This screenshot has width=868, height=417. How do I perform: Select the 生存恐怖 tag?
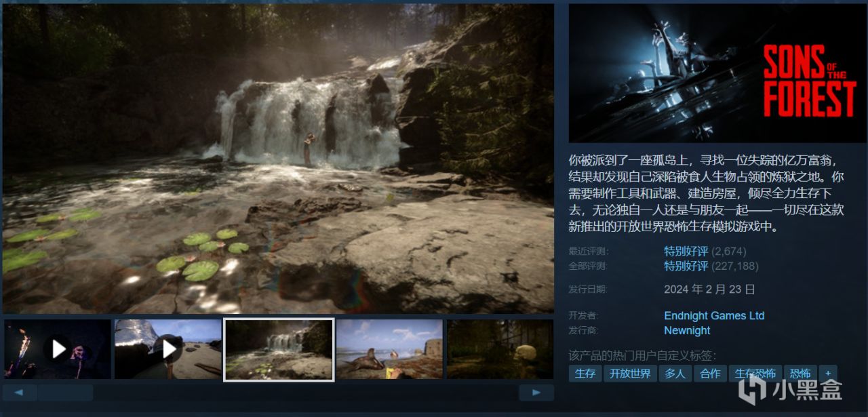(755, 374)
